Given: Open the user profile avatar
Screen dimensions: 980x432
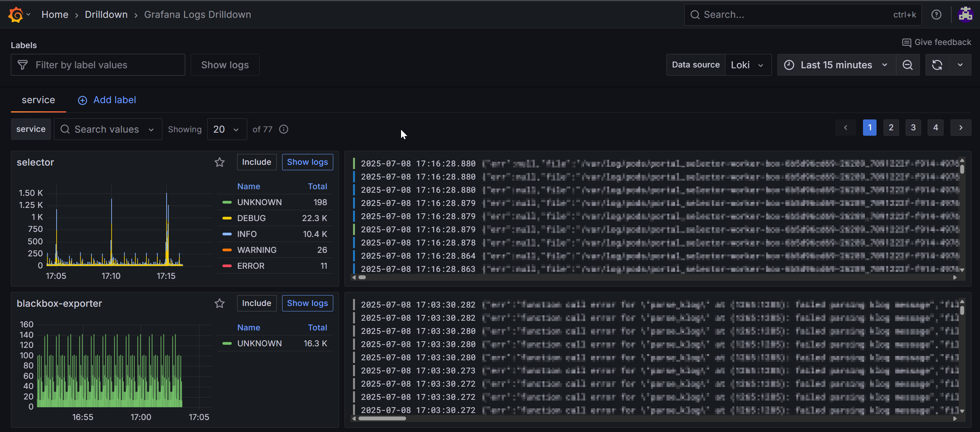Looking at the screenshot, I should tap(965, 15).
